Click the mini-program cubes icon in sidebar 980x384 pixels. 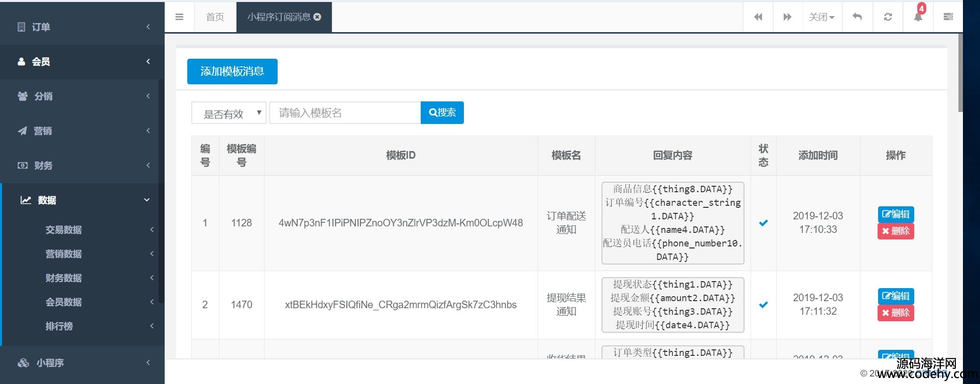tap(23, 363)
